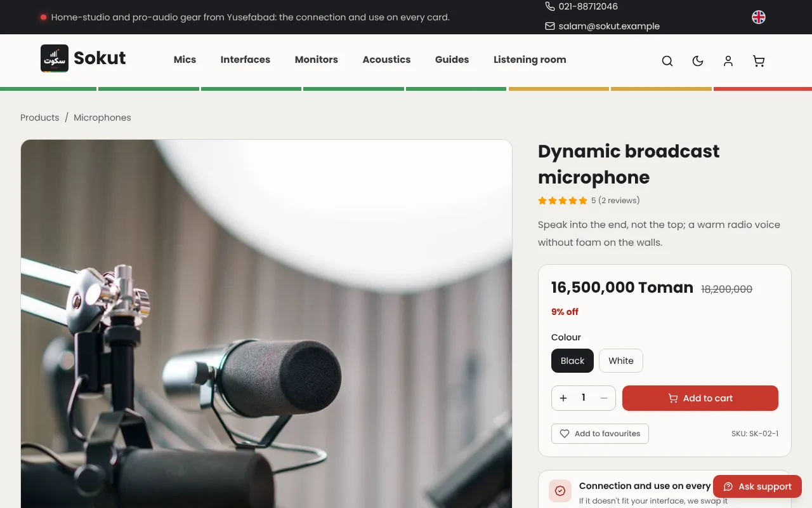The height and width of the screenshot is (508, 812).
Task: Go to Guides section
Action: pos(452,60)
